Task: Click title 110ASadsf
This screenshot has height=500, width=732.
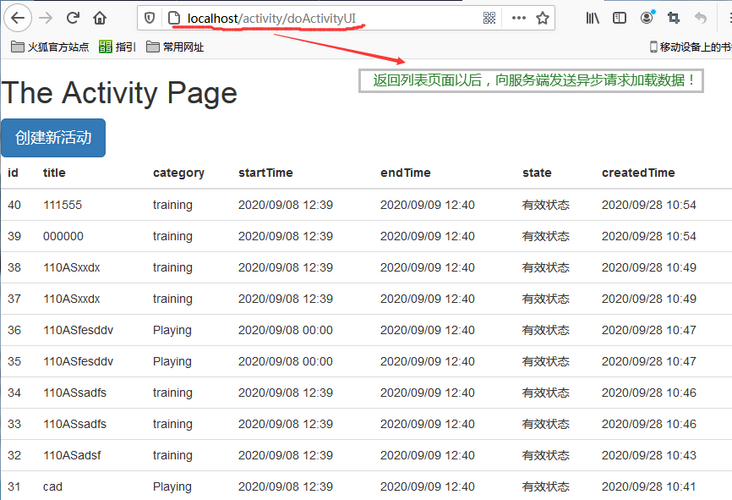Action: 72,455
